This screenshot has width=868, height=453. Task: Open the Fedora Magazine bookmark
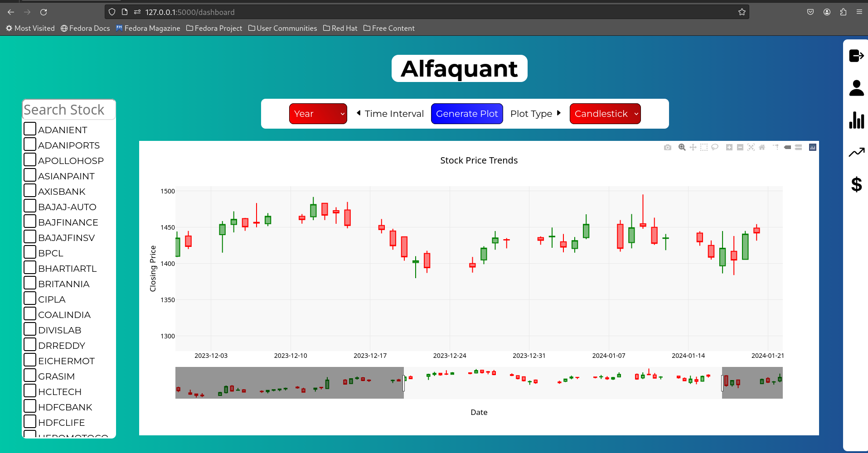pyautogui.click(x=148, y=28)
